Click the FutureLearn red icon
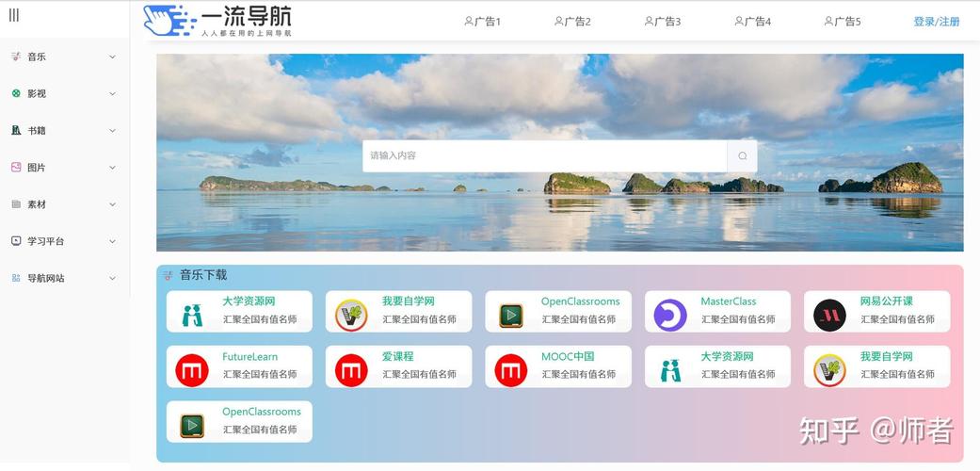The height and width of the screenshot is (471, 980). tap(192, 370)
